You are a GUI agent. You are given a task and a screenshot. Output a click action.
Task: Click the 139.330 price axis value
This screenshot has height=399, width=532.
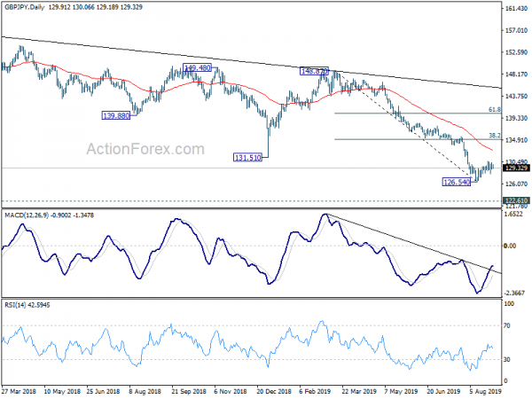click(516, 118)
